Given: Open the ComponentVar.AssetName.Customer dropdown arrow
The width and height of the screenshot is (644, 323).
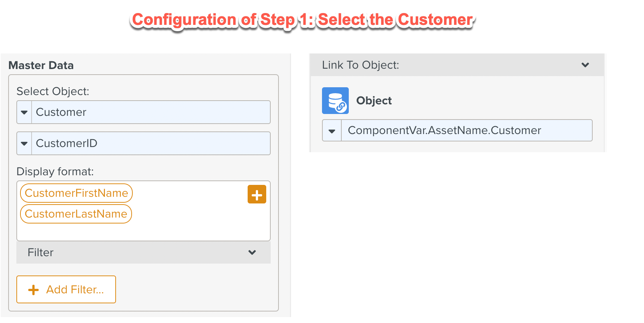Looking at the screenshot, I should point(332,131).
